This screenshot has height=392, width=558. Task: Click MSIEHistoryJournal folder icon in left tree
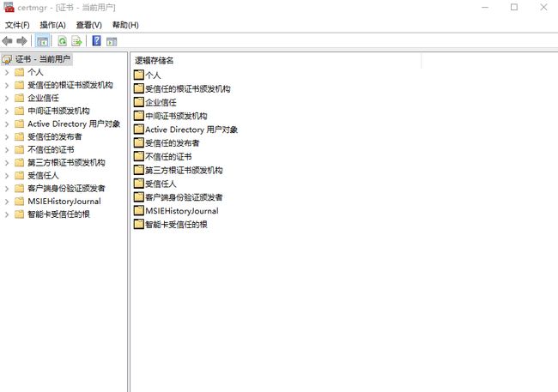point(19,202)
